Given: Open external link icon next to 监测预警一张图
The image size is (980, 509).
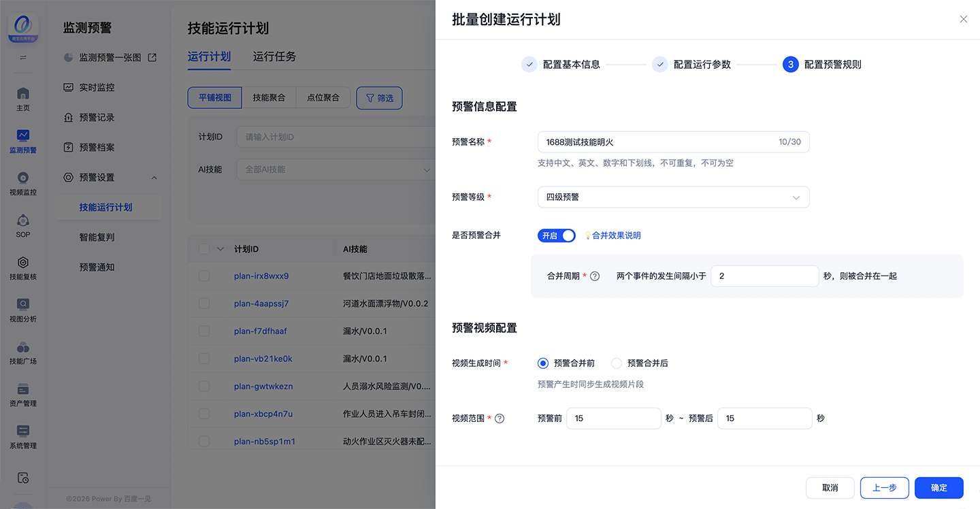Looking at the screenshot, I should point(152,58).
